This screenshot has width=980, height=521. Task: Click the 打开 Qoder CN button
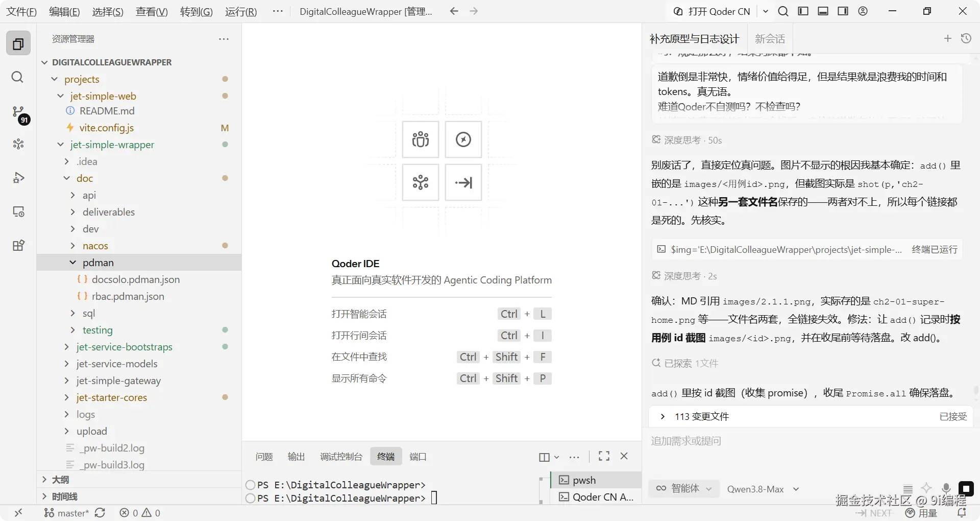click(713, 11)
